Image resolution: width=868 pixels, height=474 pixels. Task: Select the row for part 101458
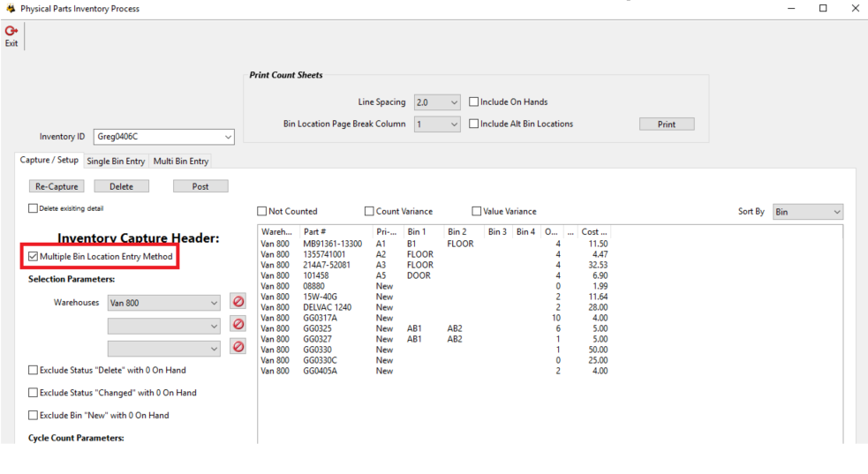pyautogui.click(x=434, y=275)
